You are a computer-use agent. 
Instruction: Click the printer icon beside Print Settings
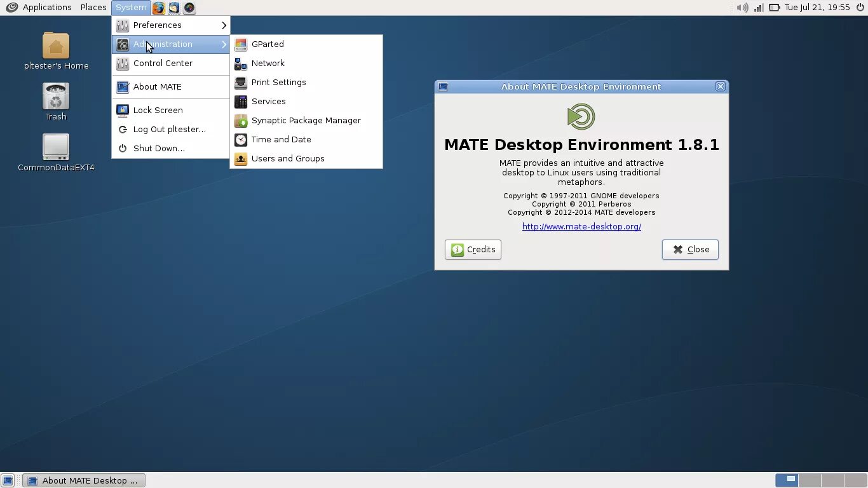tap(241, 83)
